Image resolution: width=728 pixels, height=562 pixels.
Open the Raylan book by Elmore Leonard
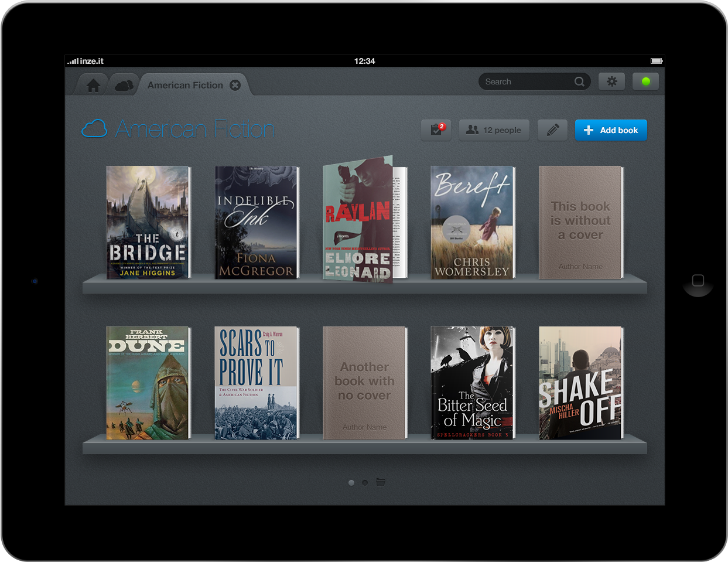tap(358, 221)
